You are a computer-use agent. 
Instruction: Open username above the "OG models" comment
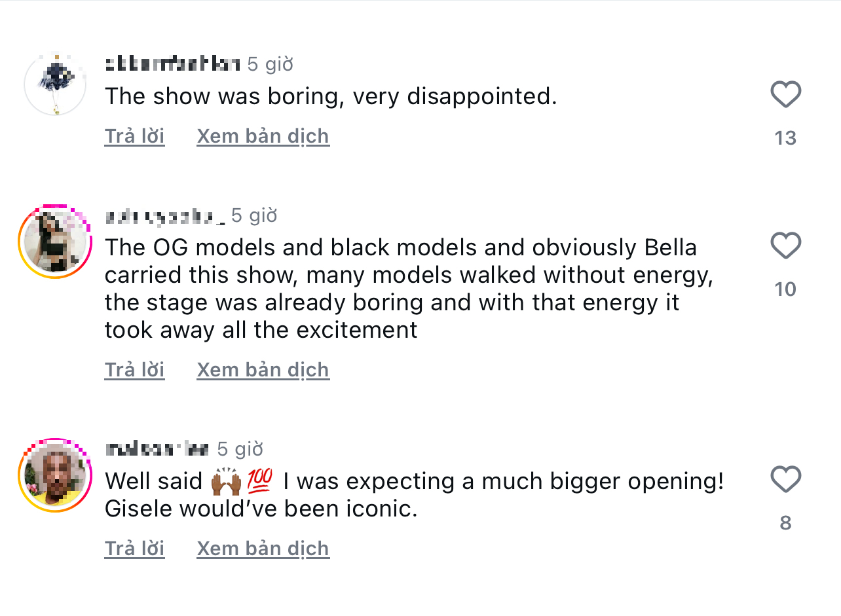point(164,215)
